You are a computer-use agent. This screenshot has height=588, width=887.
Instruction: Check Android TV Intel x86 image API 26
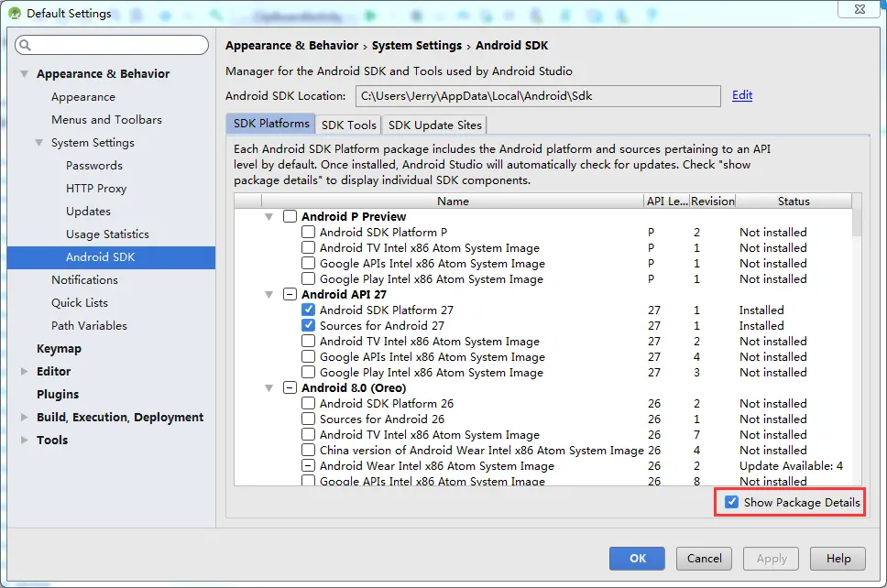[x=308, y=435]
